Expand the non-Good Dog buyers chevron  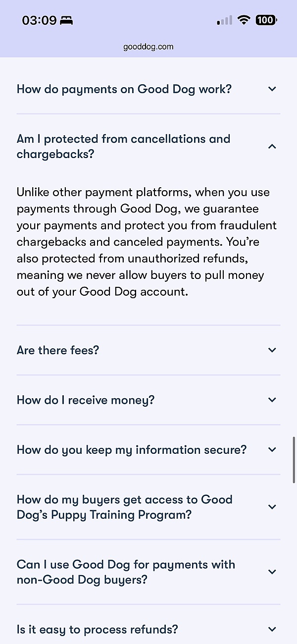pyautogui.click(x=272, y=572)
